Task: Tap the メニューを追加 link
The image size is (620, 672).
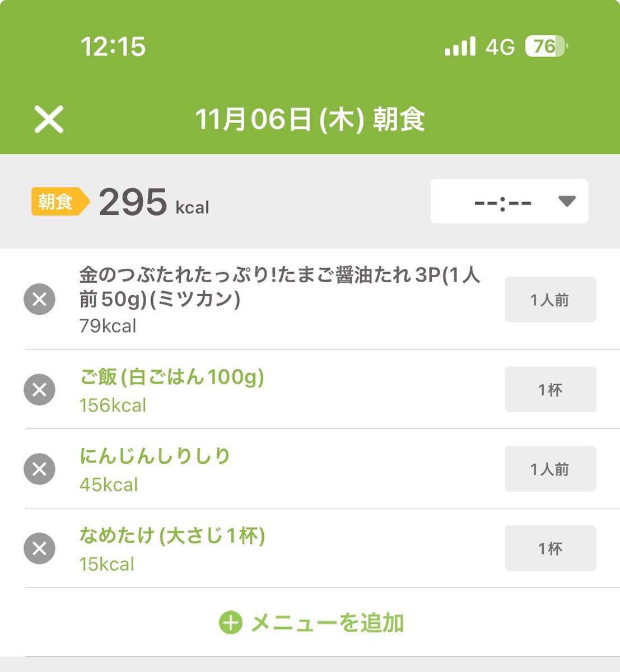Action: pyautogui.click(x=327, y=623)
